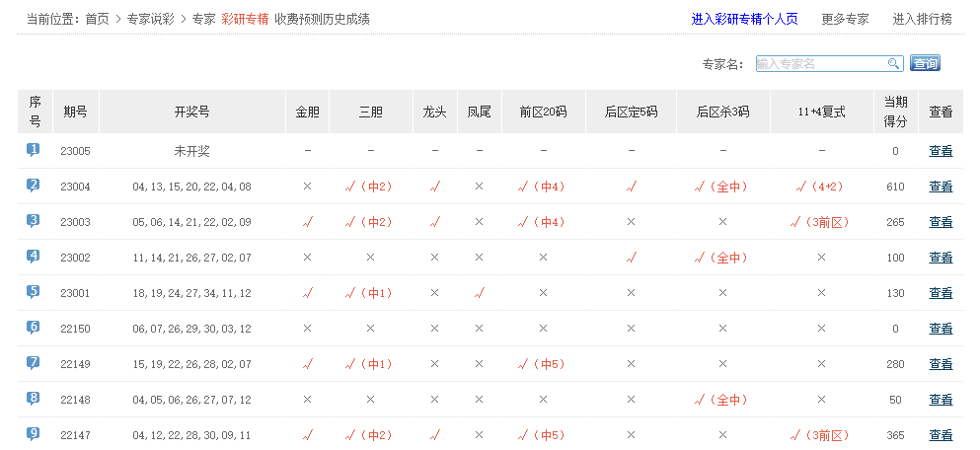Viewport: 980px width, 450px height.
Task: Click the number 3 row badge icon
Action: coord(34,221)
